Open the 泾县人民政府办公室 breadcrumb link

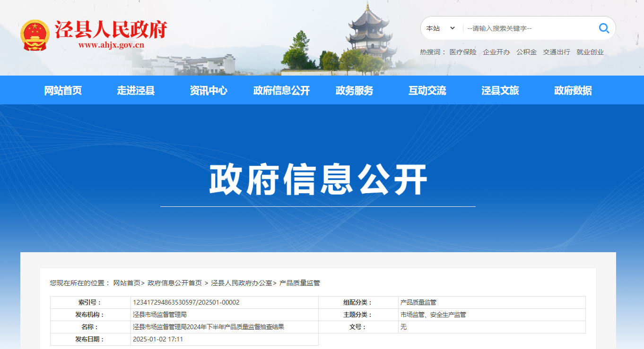[x=241, y=283]
